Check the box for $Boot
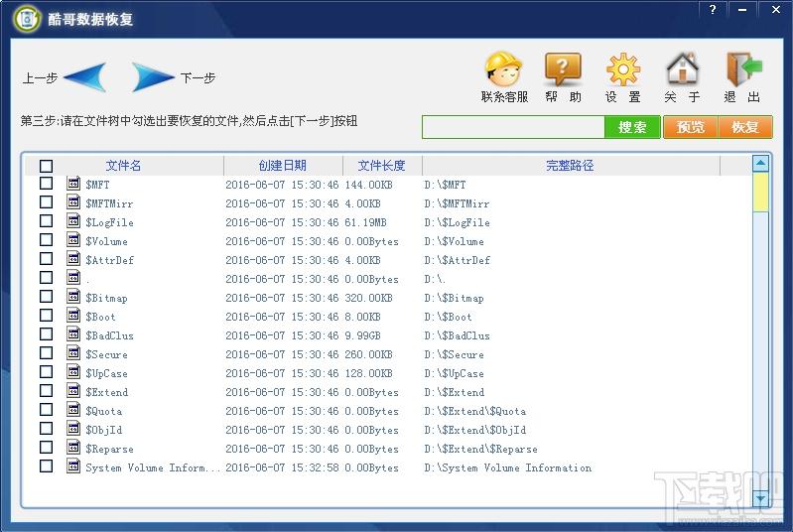This screenshot has height=532, width=793. (46, 315)
